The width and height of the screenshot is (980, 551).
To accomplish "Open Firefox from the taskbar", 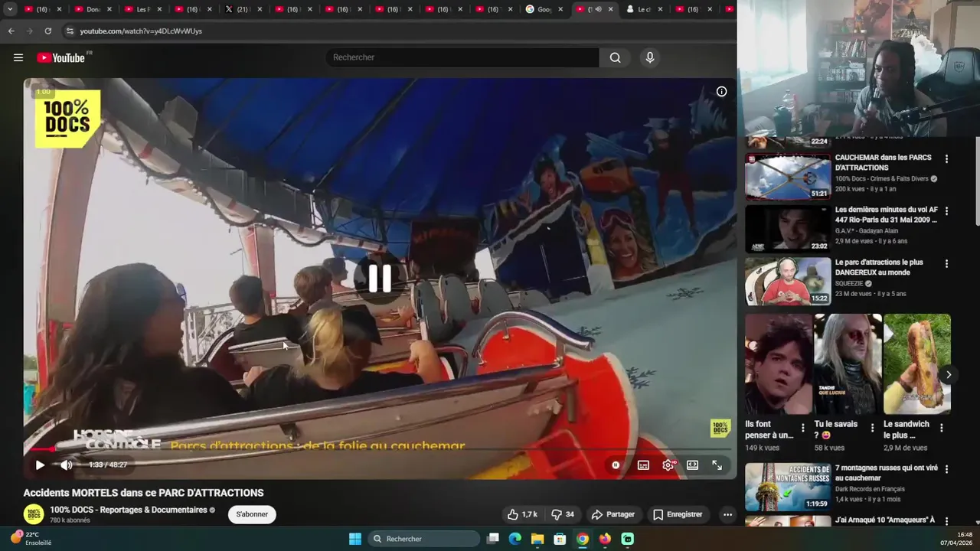I will coord(605,539).
